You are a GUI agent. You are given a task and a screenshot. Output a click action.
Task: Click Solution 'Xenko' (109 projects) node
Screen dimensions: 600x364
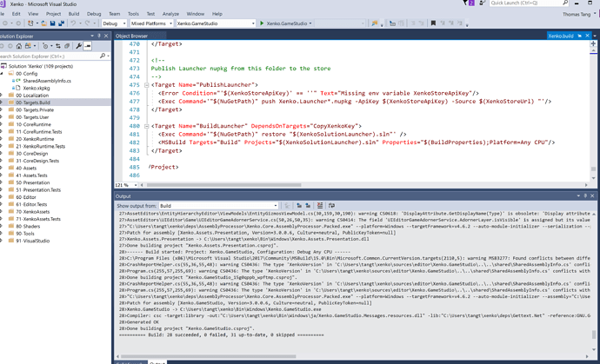click(x=41, y=66)
